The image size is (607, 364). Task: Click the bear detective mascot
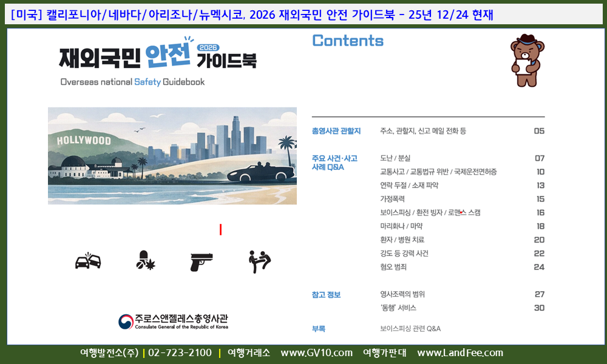pyautogui.click(x=527, y=61)
